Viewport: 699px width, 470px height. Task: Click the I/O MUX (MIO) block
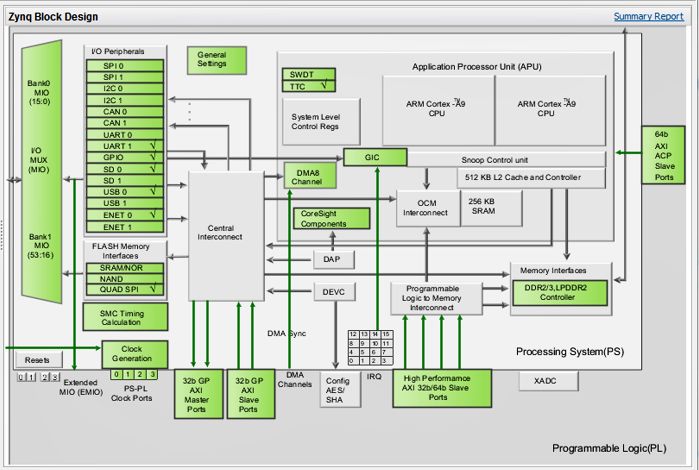click(x=41, y=172)
